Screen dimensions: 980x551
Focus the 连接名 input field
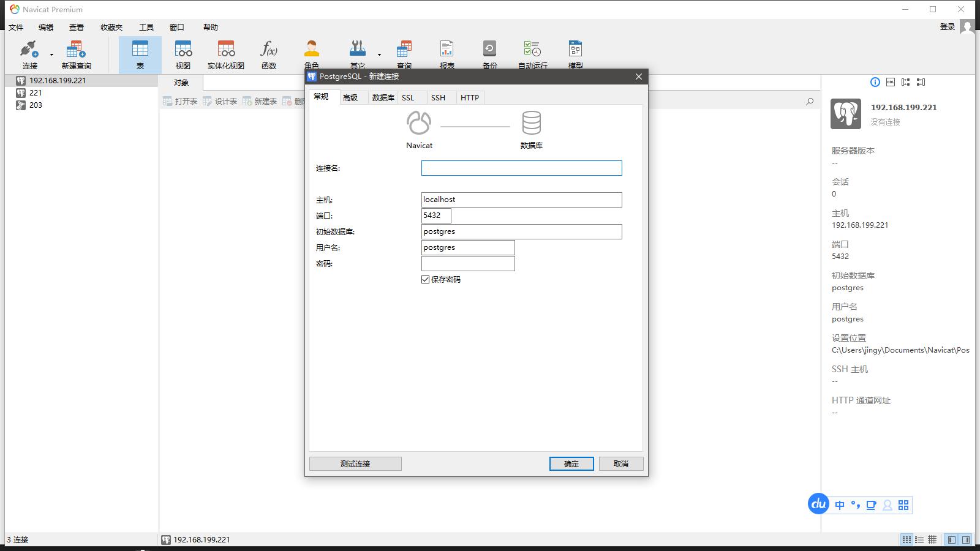522,168
